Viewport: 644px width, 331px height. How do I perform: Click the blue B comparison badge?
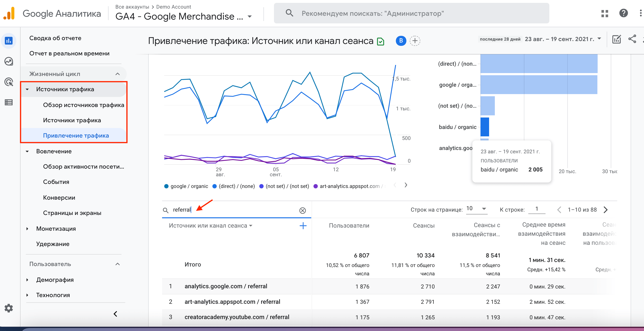[401, 40]
